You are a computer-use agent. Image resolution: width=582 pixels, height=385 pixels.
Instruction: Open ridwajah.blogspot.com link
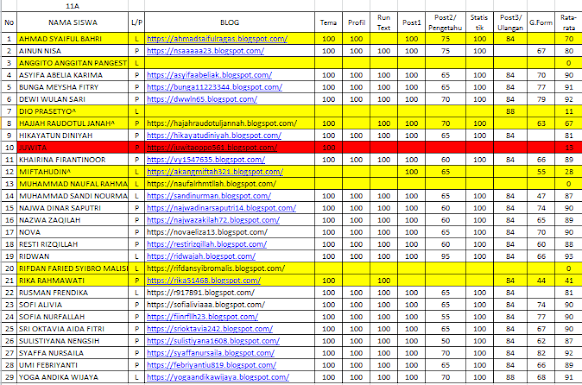click(x=201, y=256)
